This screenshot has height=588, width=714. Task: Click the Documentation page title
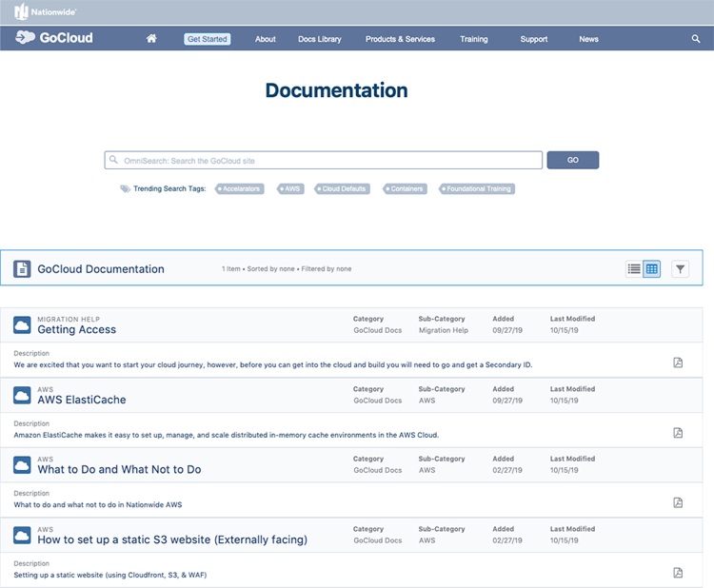pos(336,90)
